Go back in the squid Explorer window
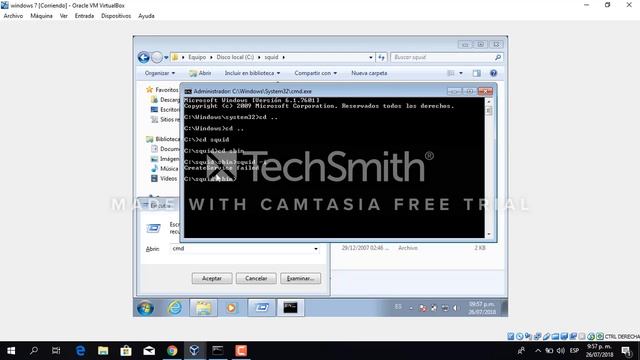The width and height of the screenshot is (640, 360). (x=143, y=58)
